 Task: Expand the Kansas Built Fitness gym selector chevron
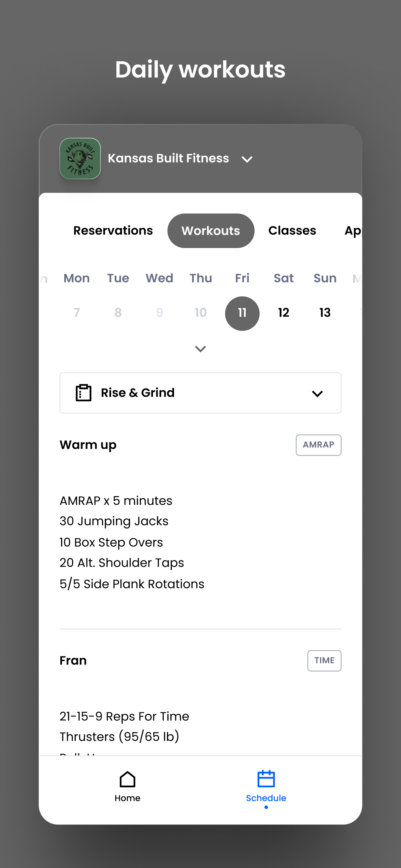(x=247, y=160)
